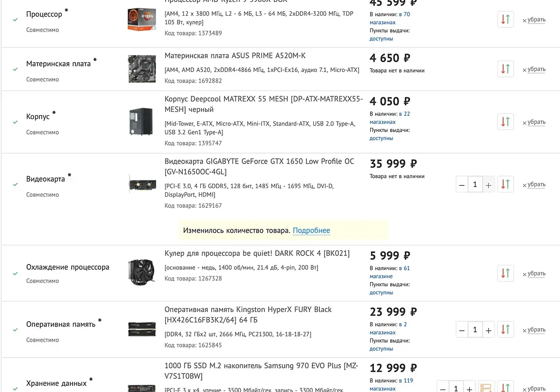Remove the Deepcool case with убрать
The width and height of the screenshot is (560, 392).
[534, 122]
